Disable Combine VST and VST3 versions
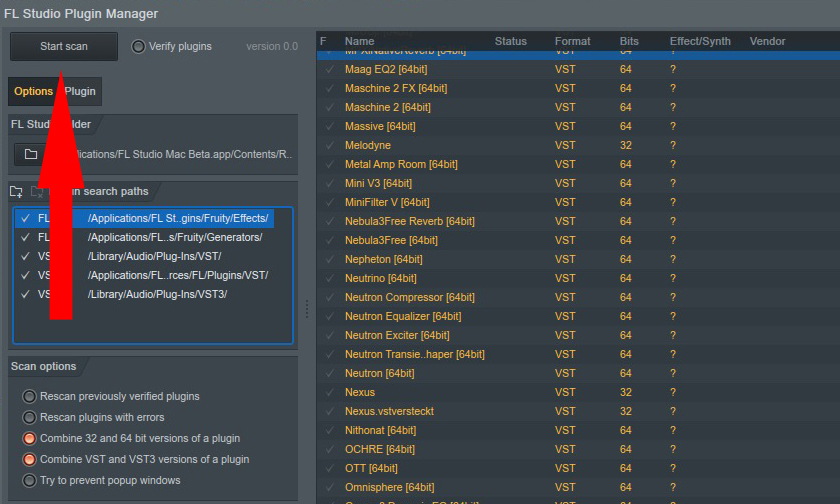840x504 pixels. pos(29,460)
